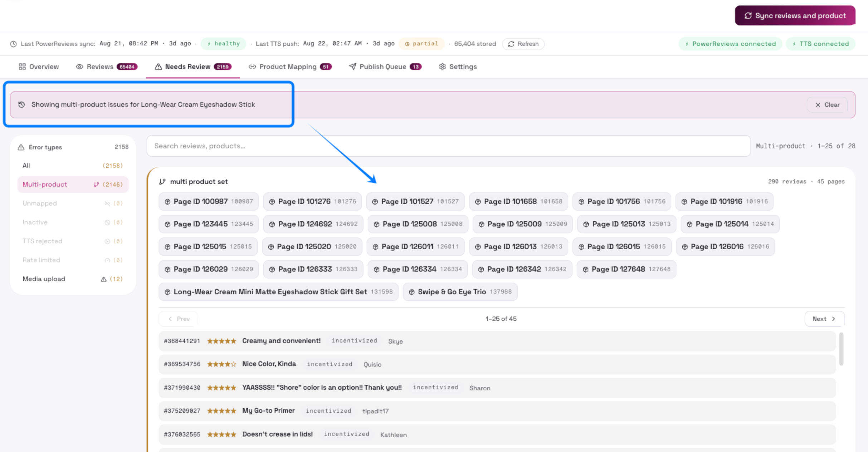Screen dimensions: 868x452
Task: Click the Refresh button
Action: click(523, 44)
